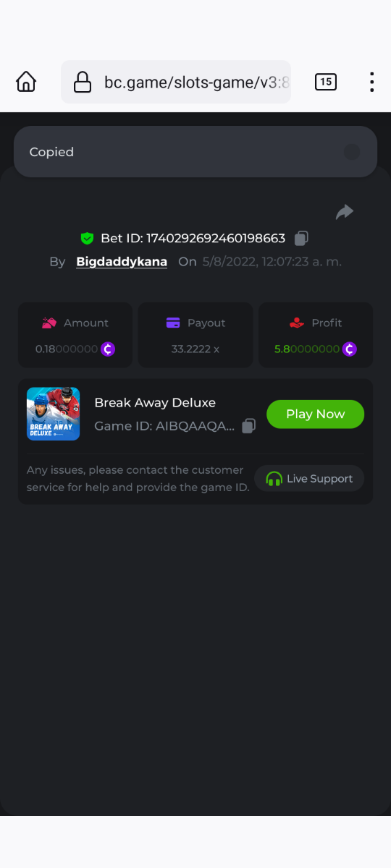Click the Game ID text

pos(164,426)
